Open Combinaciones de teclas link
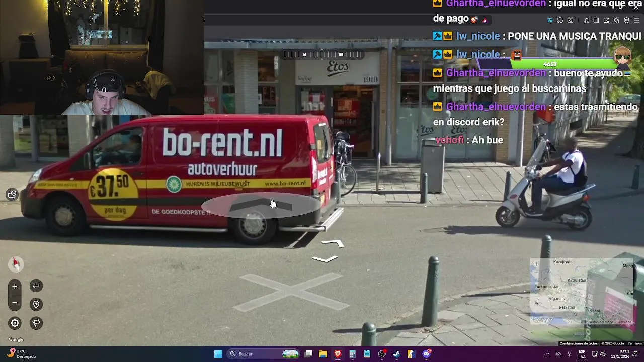 click(x=579, y=343)
